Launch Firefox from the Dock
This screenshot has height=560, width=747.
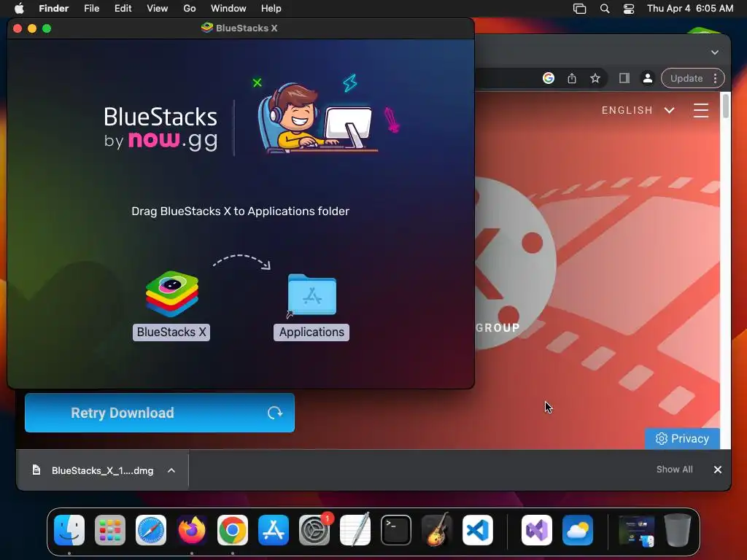point(192,530)
